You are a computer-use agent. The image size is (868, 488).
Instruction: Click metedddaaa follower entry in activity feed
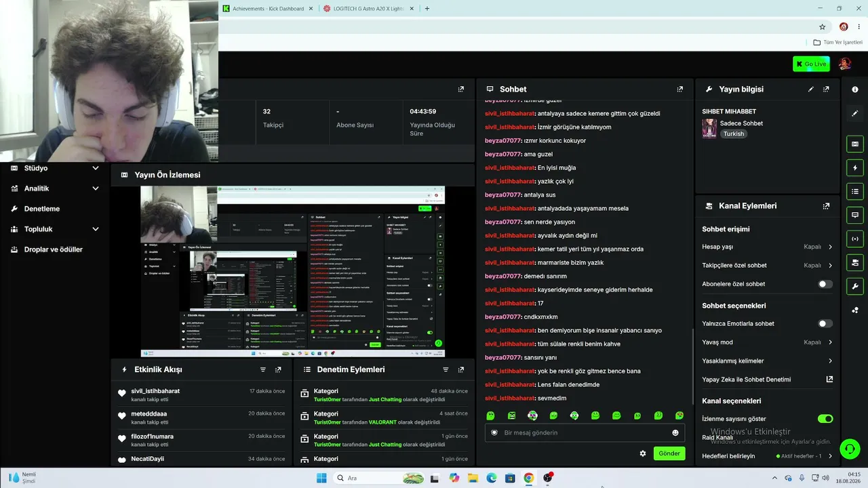pos(201,418)
